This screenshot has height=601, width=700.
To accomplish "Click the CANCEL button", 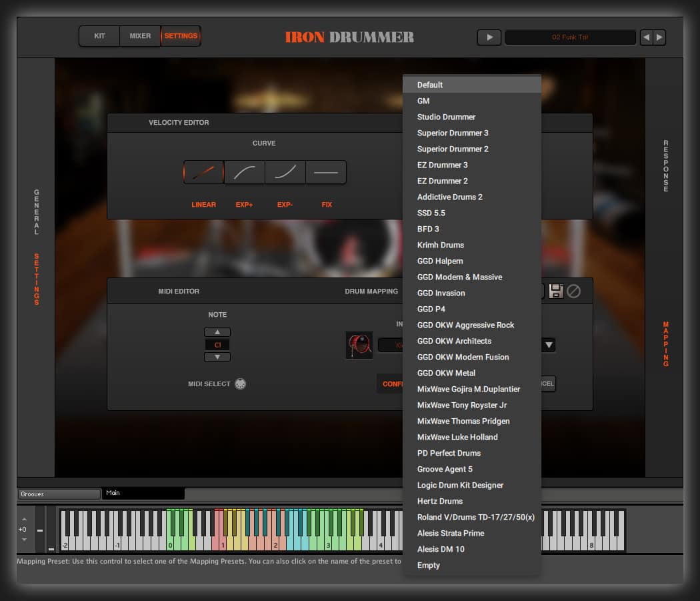I will (543, 384).
